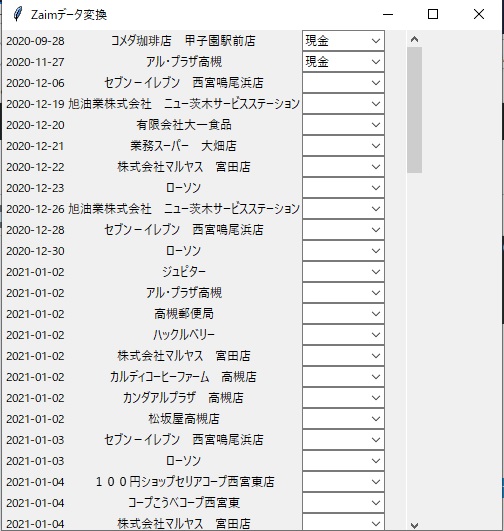504x531 pixels.
Task: Click the text カルディコーヒーファーム 高槻店
Action: (183, 377)
